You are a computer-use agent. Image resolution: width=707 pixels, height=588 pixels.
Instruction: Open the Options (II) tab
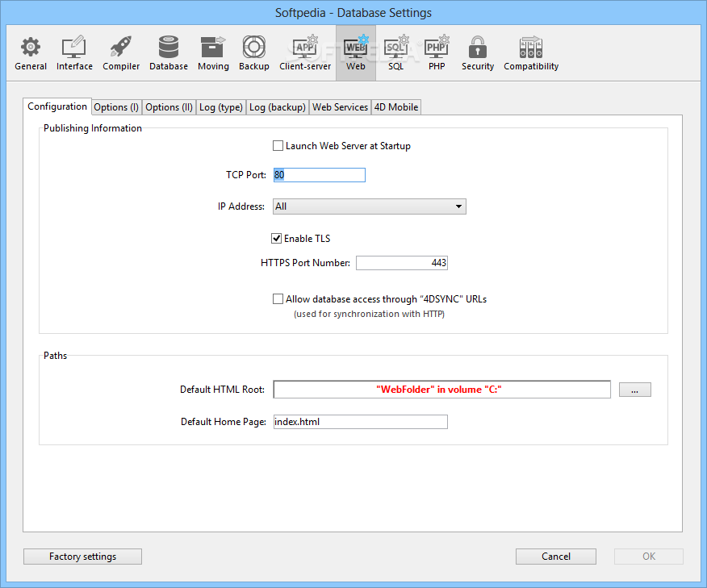169,107
